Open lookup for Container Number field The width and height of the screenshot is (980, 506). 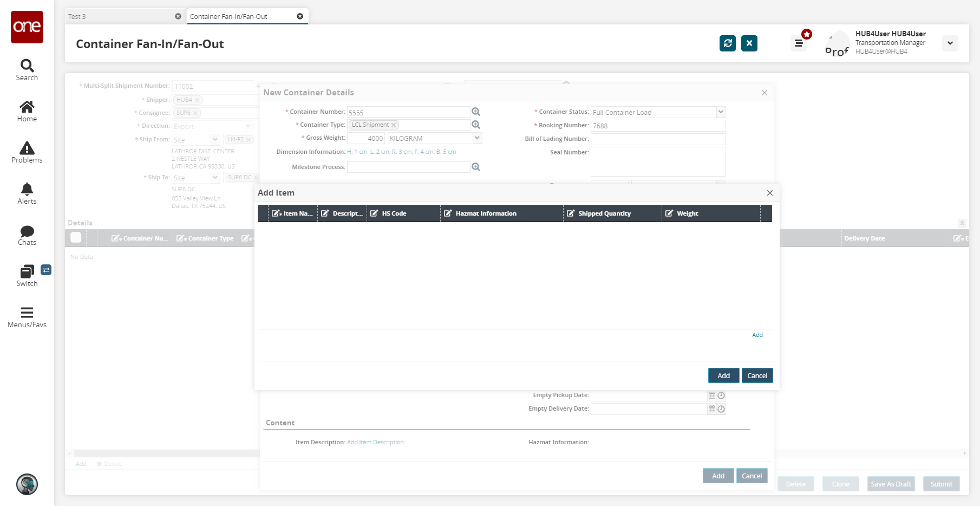click(475, 112)
